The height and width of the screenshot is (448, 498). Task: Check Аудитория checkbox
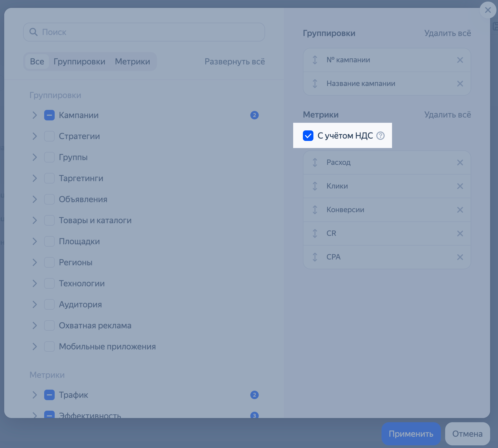pos(49,304)
